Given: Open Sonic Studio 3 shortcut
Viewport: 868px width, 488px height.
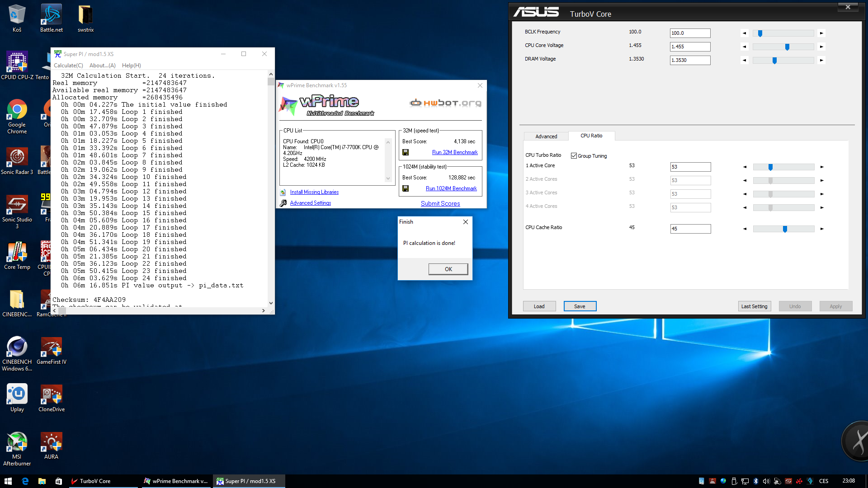Looking at the screenshot, I should click(x=17, y=211).
